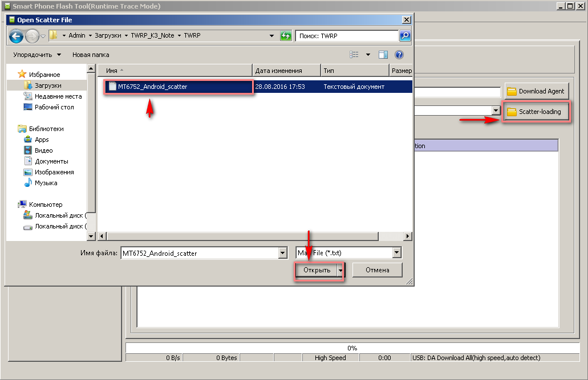588x380 pixels.
Task: Click Новая папка to create folder
Action: (x=91, y=55)
